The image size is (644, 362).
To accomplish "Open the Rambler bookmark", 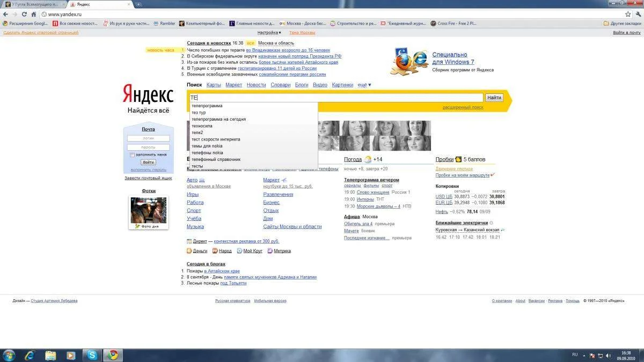I will (164, 24).
